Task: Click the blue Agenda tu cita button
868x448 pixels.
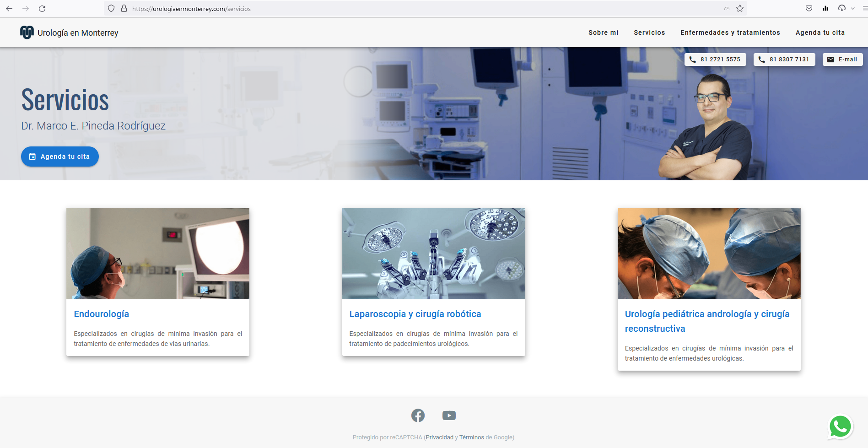Action: click(59, 156)
